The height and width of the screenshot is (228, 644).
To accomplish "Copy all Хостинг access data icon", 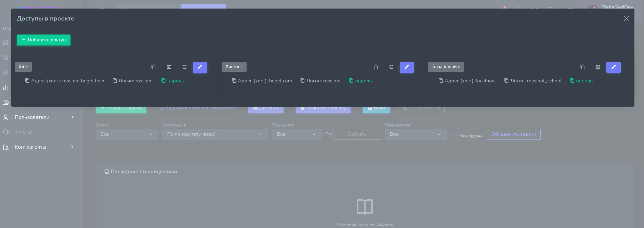I will point(376,67).
